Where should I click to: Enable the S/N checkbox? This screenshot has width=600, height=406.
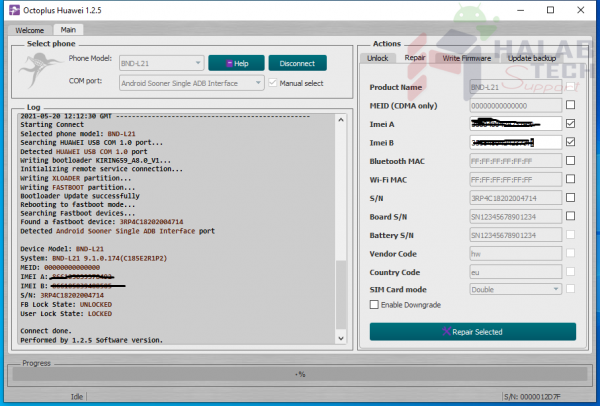pyautogui.click(x=570, y=197)
